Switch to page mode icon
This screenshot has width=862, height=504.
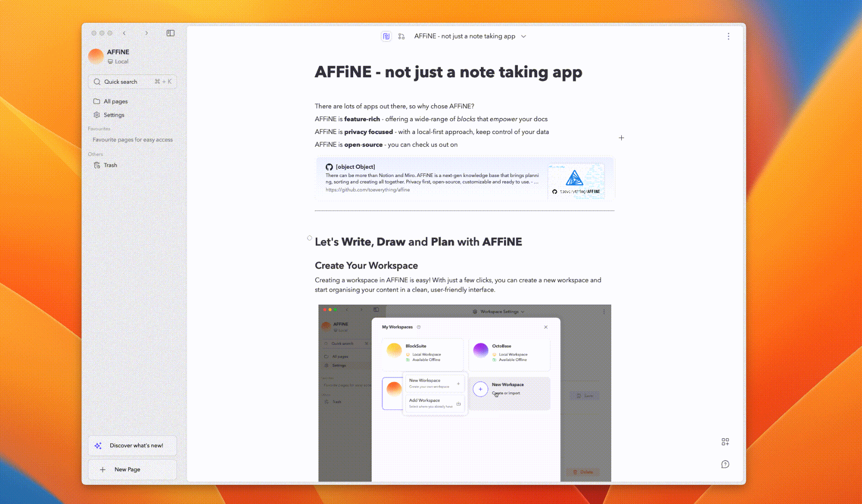click(386, 36)
